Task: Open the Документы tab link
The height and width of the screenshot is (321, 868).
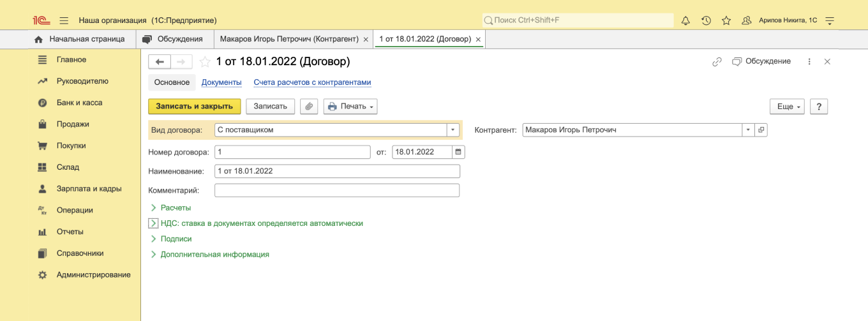Action: [x=221, y=82]
